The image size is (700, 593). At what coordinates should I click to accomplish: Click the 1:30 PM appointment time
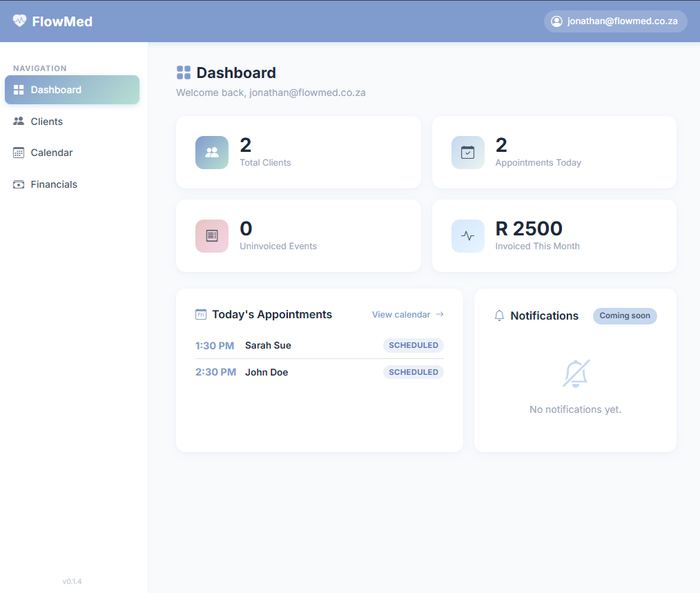[x=215, y=346]
